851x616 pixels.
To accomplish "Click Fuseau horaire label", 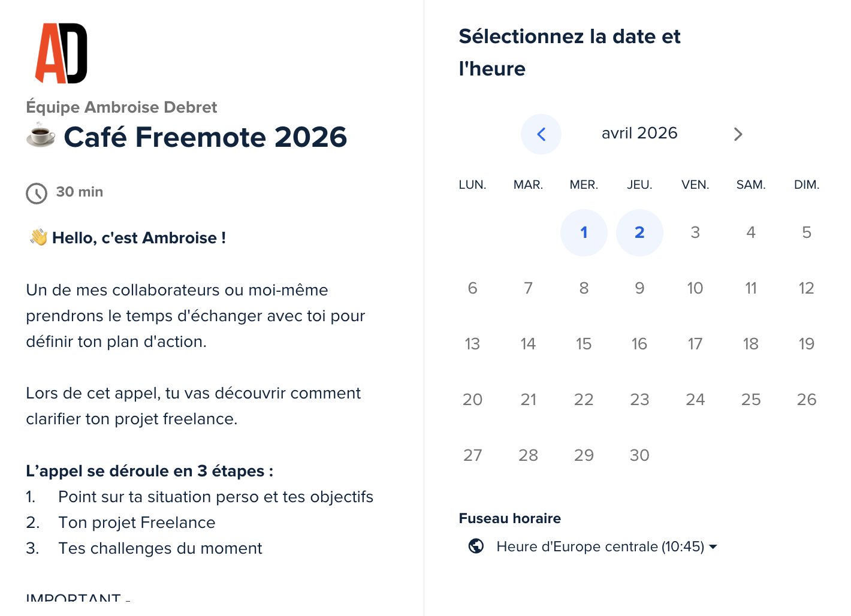I will (510, 518).
